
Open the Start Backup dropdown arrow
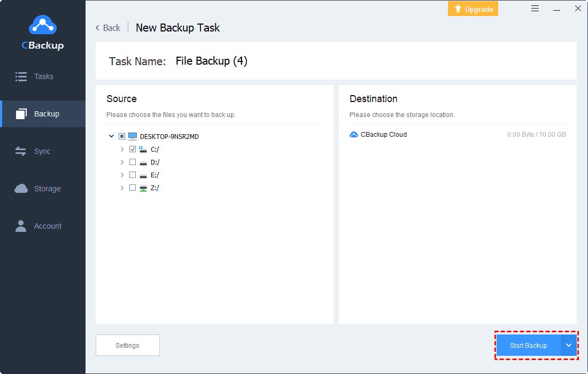(x=569, y=345)
